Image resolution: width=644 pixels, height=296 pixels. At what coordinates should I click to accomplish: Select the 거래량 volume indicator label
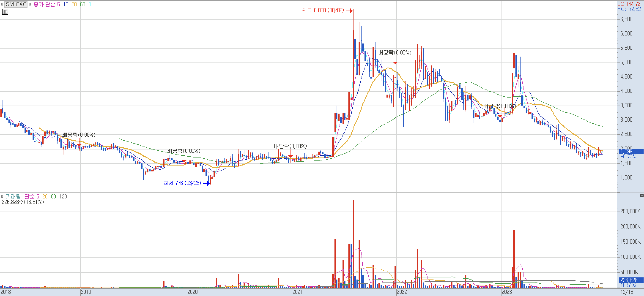click(13, 196)
